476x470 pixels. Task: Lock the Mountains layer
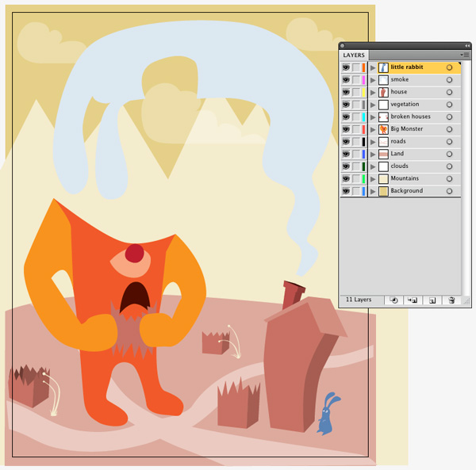point(356,178)
